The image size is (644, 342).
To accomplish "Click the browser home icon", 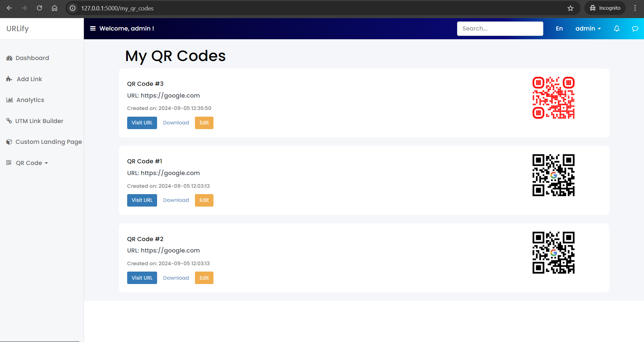I will point(54,8).
